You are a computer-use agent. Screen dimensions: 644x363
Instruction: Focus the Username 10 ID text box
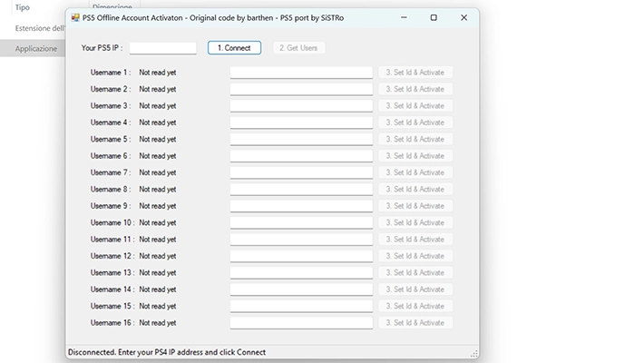point(301,222)
